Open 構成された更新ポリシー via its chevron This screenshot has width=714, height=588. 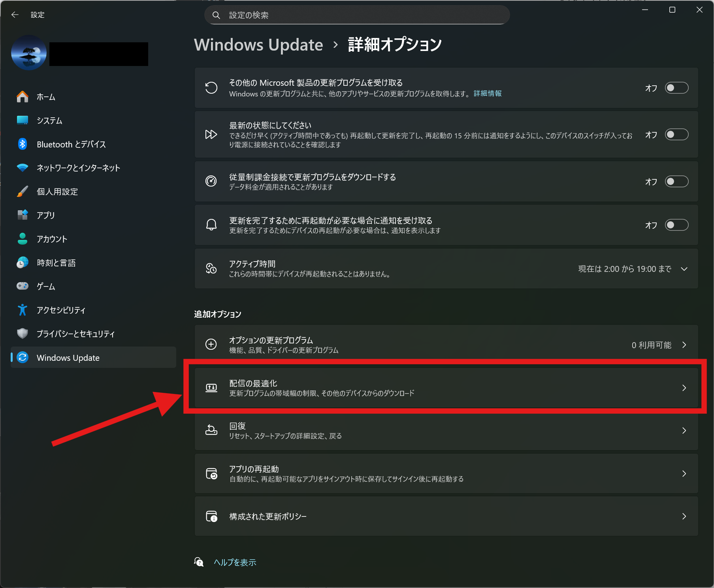pyautogui.click(x=684, y=516)
